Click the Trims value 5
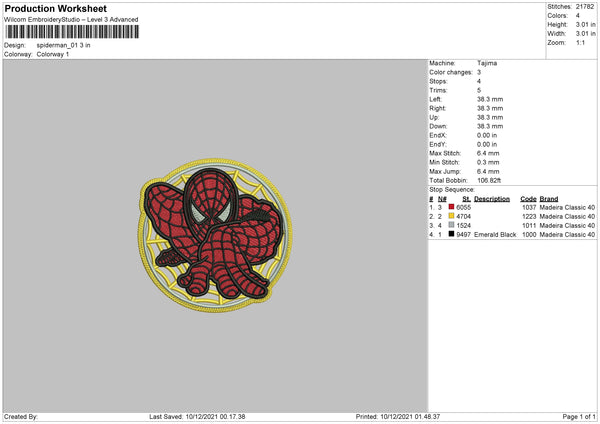This screenshot has height=424, width=600. 479,90
